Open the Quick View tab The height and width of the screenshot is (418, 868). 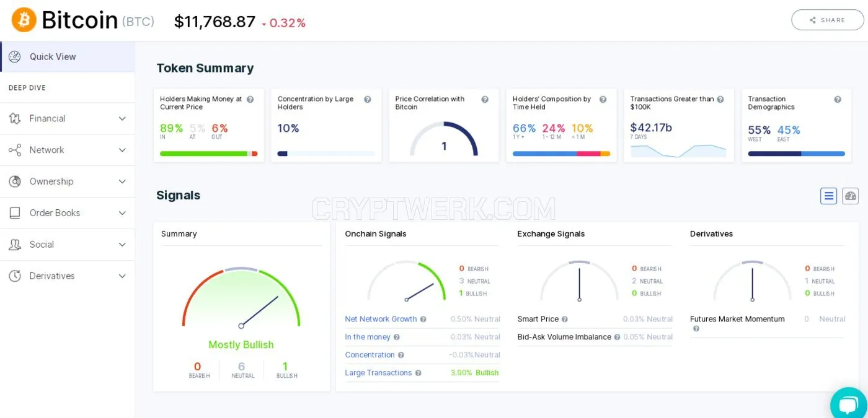pos(68,56)
